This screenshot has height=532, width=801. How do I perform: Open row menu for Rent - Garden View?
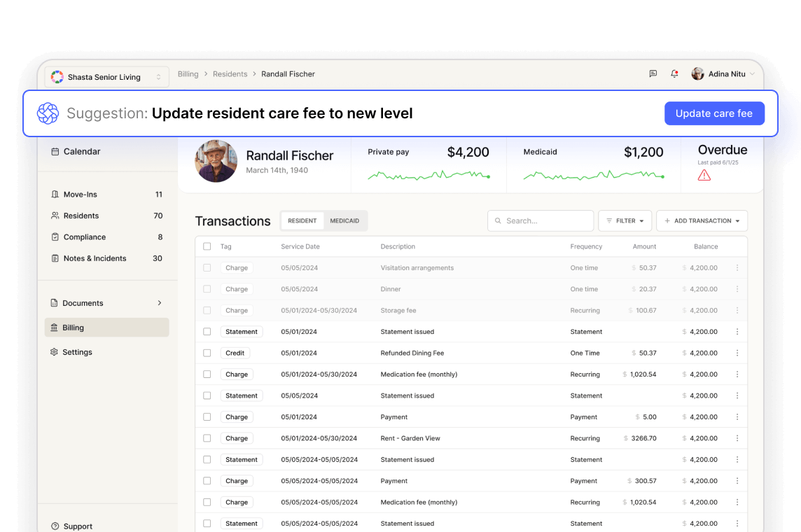(x=737, y=439)
